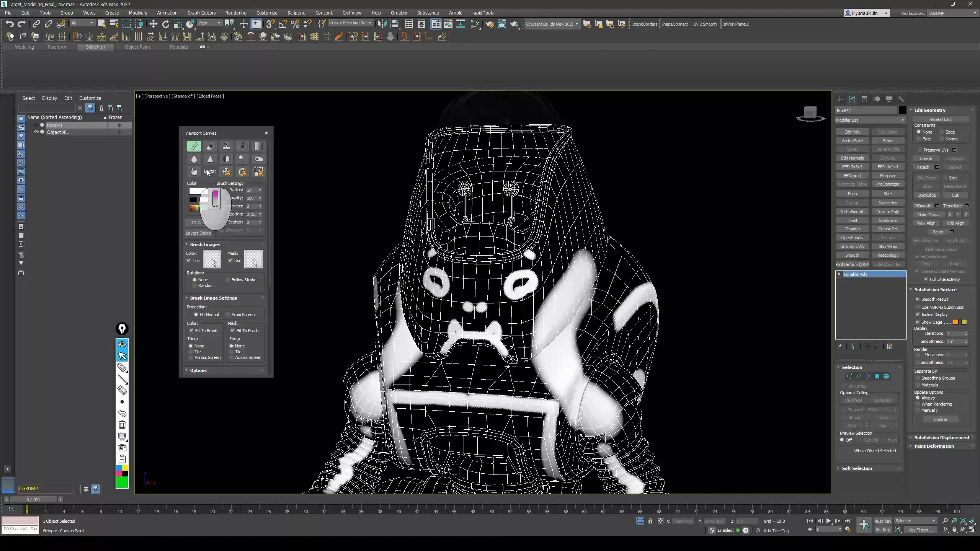This screenshot has width=980, height=551.
Task: Disable the Smooth Result checkbox
Action: coord(918,299)
